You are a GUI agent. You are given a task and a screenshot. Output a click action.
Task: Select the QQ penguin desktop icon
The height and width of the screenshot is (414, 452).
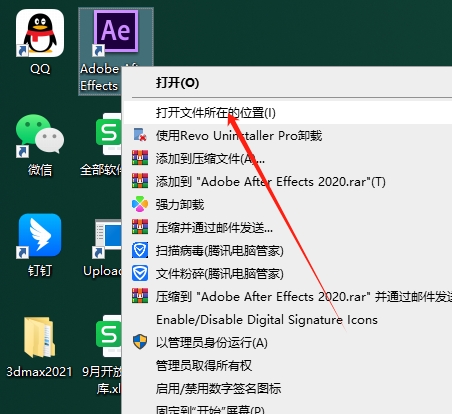click(x=40, y=33)
